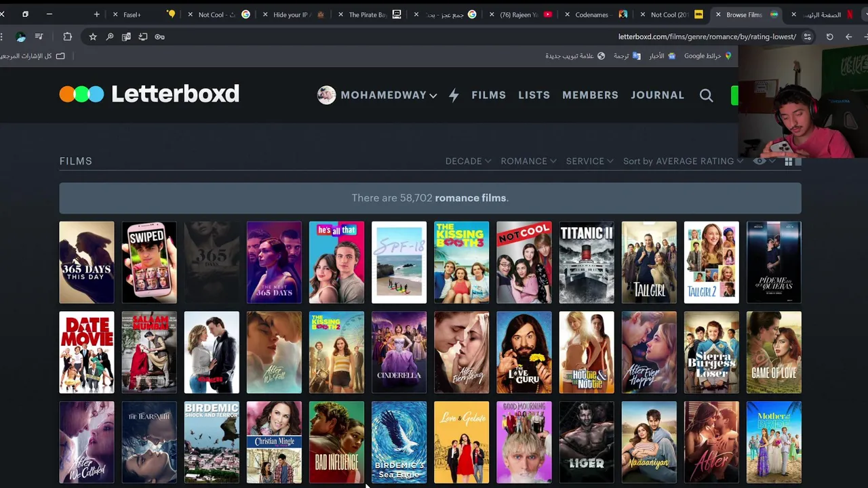Viewport: 868px width, 488px height.
Task: Click the translate page icon in address bar
Action: pos(126,37)
